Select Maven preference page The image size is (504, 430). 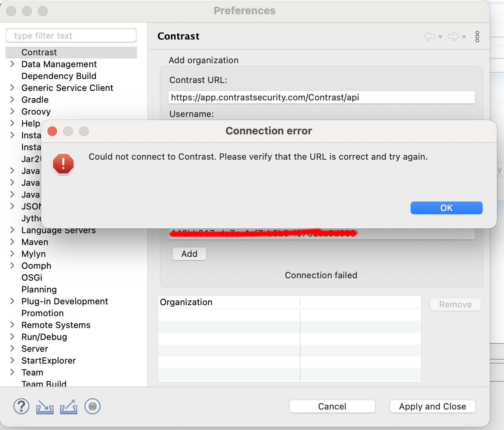[35, 242]
